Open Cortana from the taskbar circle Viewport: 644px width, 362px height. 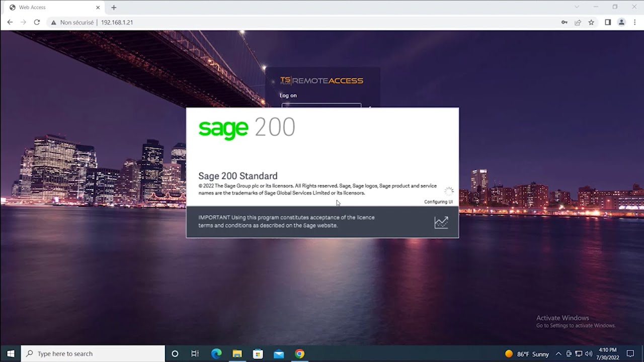click(x=175, y=353)
